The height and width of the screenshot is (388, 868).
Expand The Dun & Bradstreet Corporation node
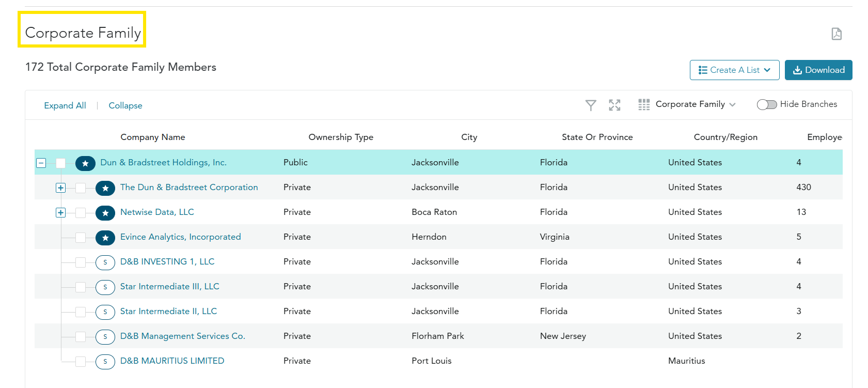pyautogui.click(x=61, y=188)
